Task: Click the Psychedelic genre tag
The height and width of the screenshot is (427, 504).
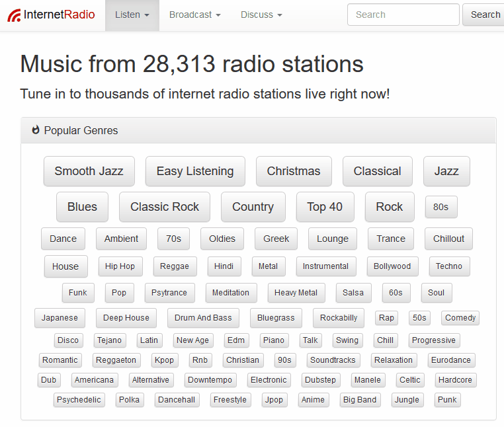Action: click(x=79, y=400)
